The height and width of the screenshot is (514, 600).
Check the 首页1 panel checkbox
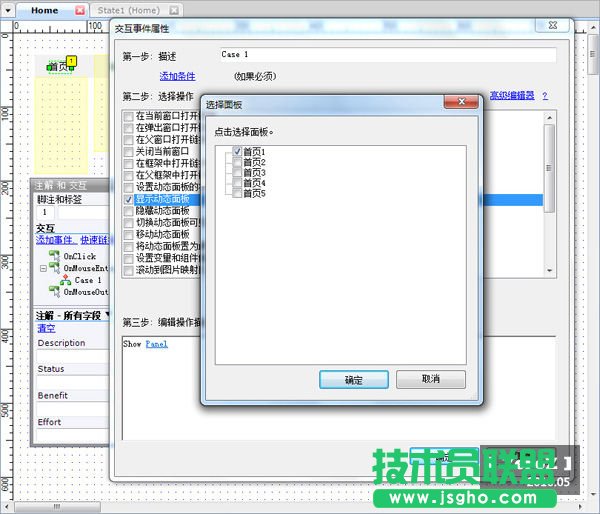coord(237,151)
